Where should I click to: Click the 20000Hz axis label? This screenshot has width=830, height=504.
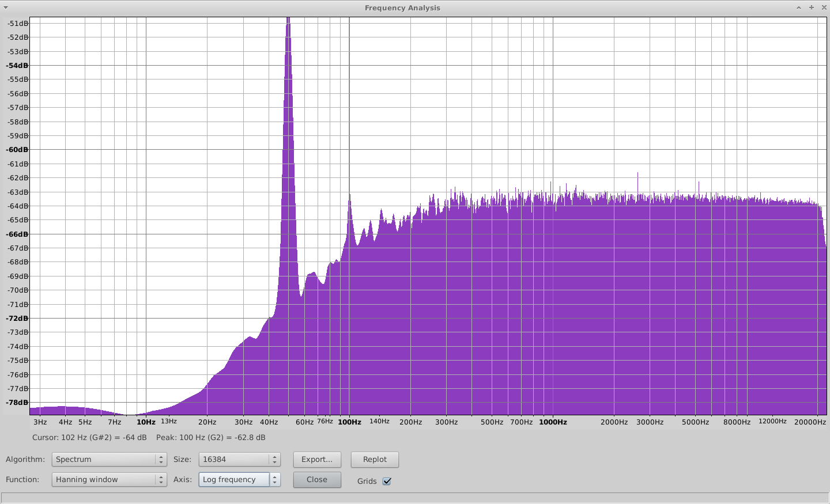tap(810, 422)
